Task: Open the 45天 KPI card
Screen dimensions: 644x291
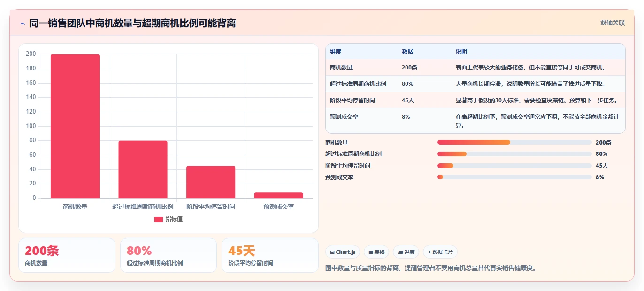Action: pos(270,255)
